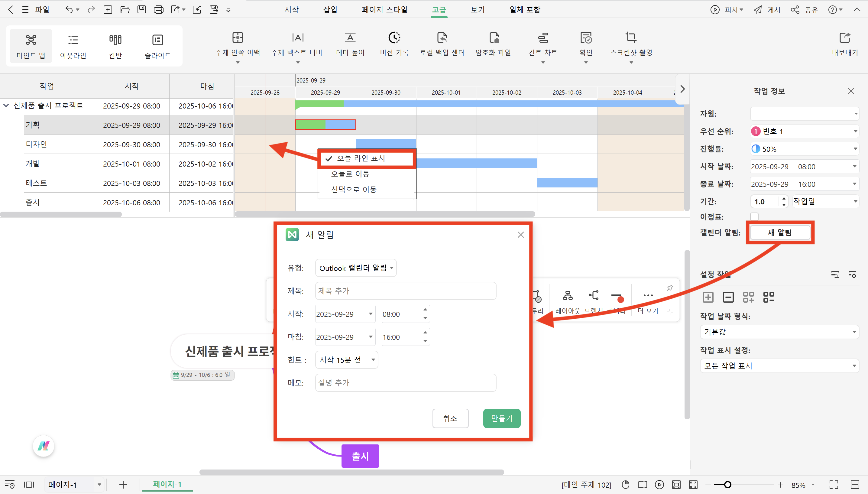The height and width of the screenshot is (494, 868).
Task: Click the 제목 추가 title input field
Action: [406, 291]
